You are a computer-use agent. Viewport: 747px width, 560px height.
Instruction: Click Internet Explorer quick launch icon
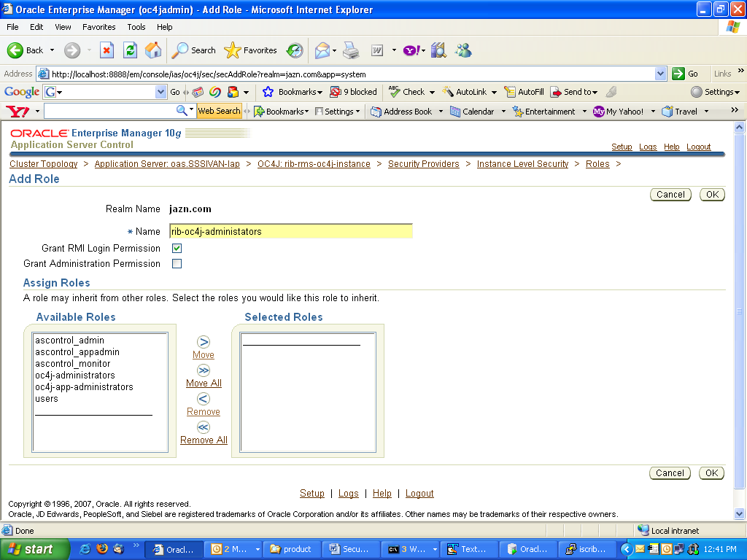(x=85, y=548)
